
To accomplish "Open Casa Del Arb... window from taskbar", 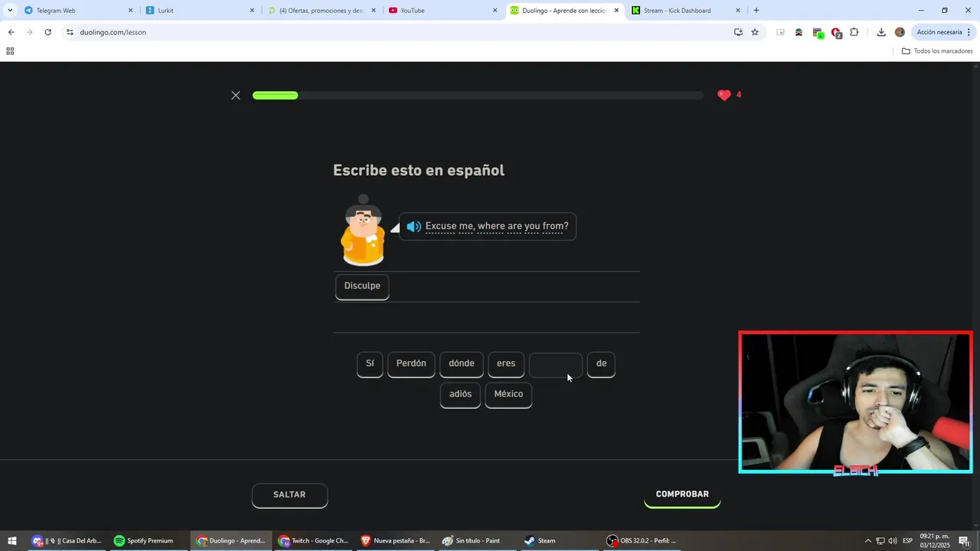I will click(67, 541).
